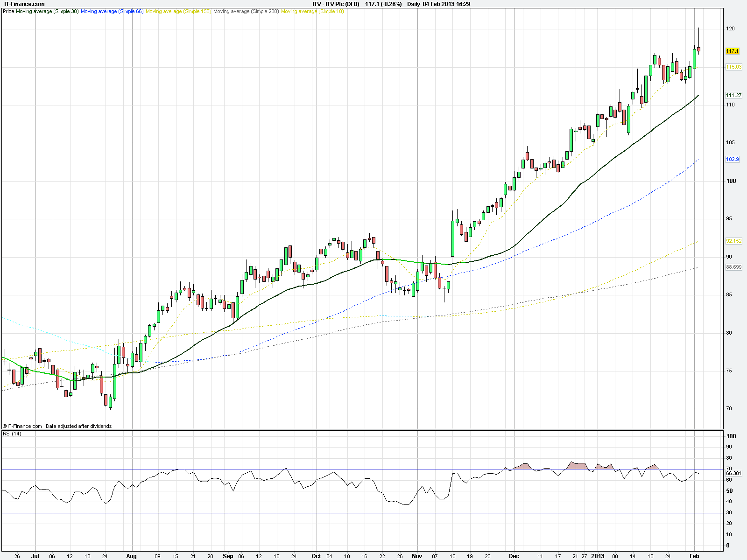The width and height of the screenshot is (747, 560).
Task: Click the 88.699 value tag on price axis
Action: [x=733, y=267]
